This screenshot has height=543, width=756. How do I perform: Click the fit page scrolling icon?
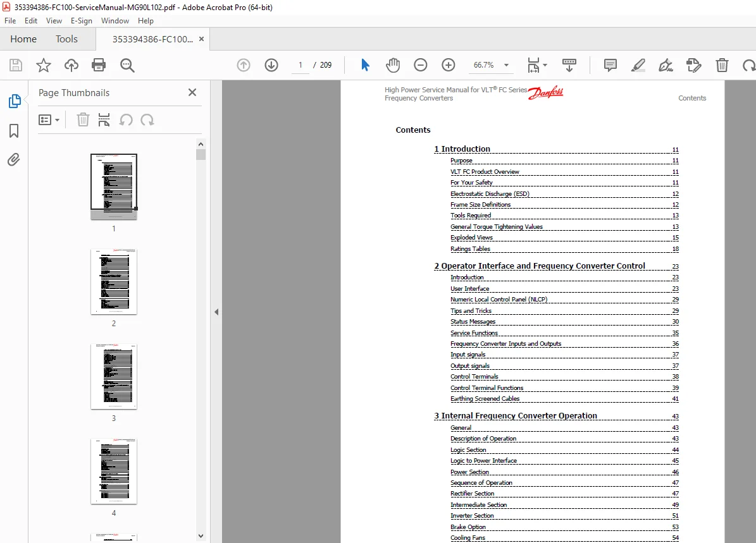coord(534,65)
